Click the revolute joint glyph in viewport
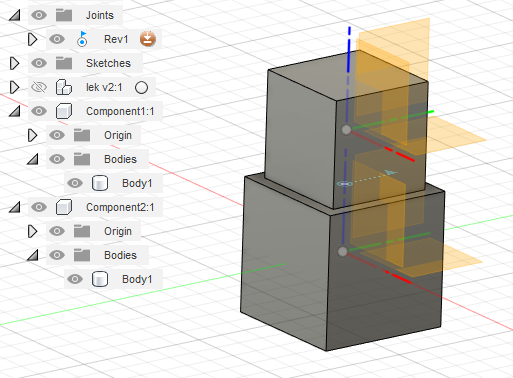The image size is (513, 378). 344,184
